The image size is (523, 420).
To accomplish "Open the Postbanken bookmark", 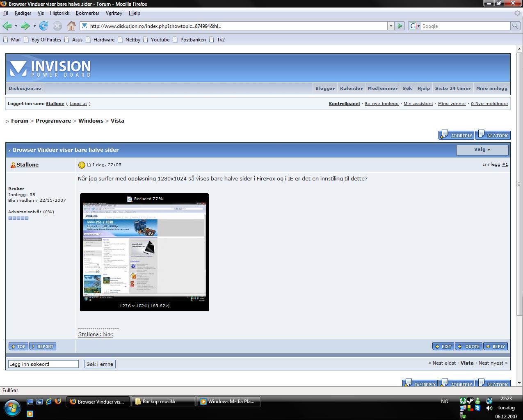I will tap(189, 40).
